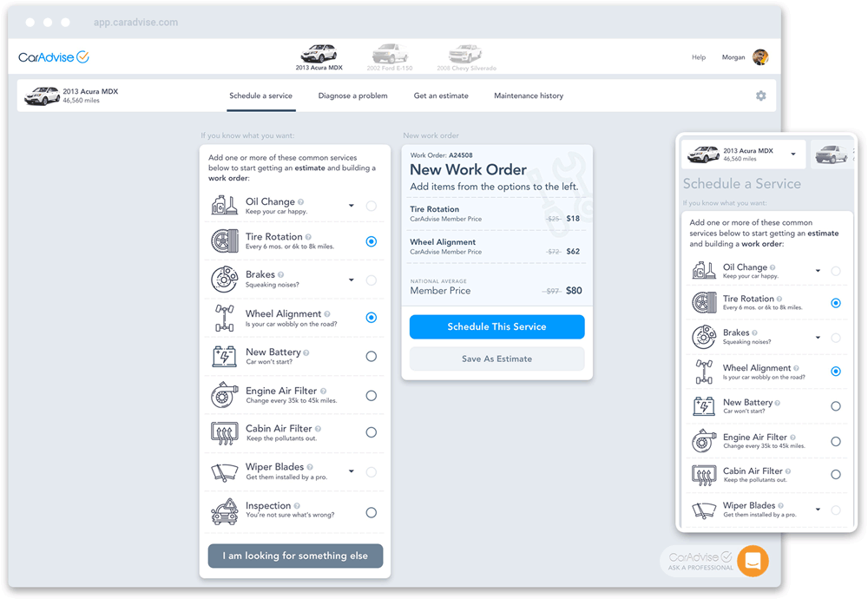
Task: Click the New Battery icon in main list
Action: pyautogui.click(x=224, y=357)
